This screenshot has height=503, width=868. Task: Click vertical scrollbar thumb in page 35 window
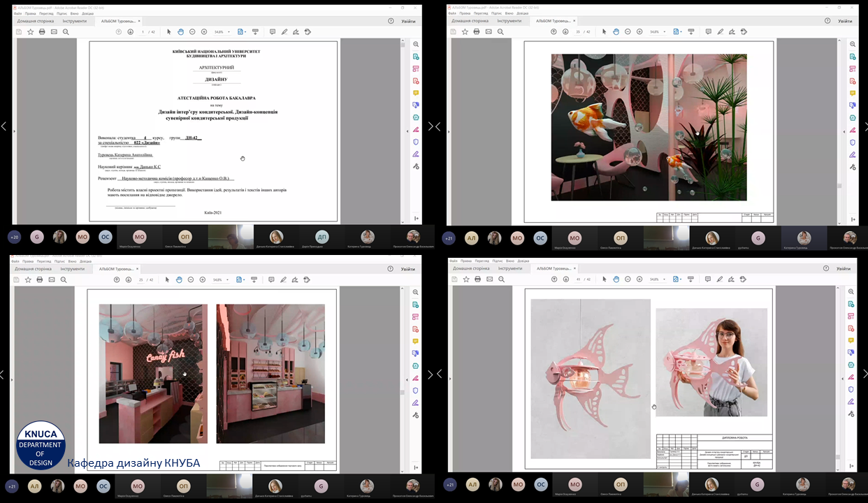840,187
